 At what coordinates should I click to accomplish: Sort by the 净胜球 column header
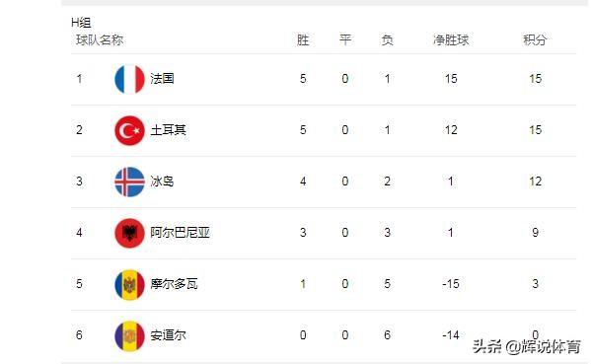point(451,39)
